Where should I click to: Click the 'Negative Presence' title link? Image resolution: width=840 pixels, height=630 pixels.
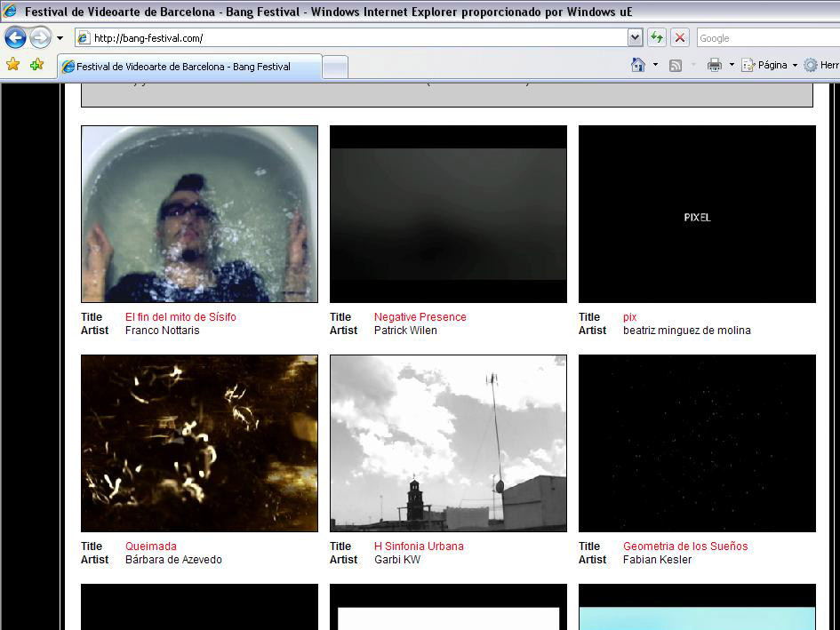[420, 317]
